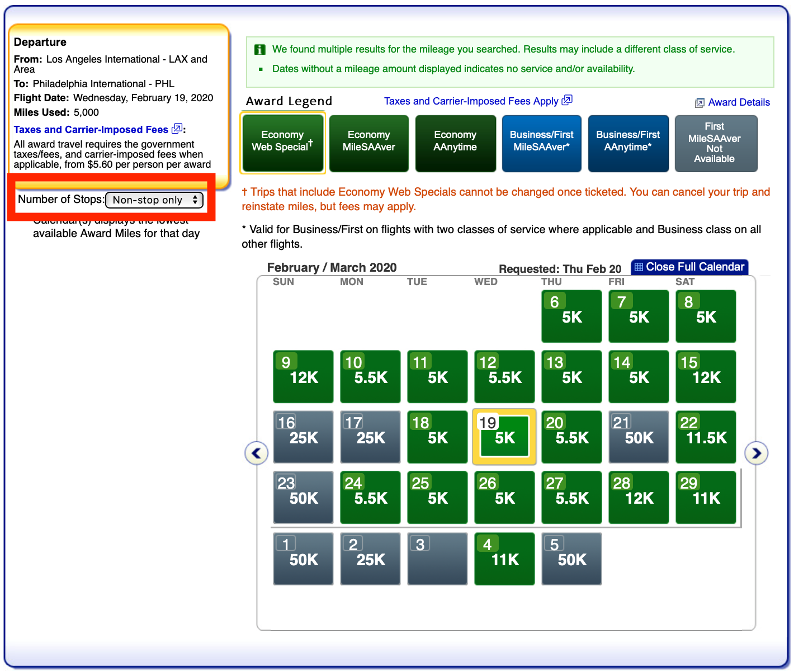Advance calendar with right arrow button
The height and width of the screenshot is (672, 794).
point(756,453)
